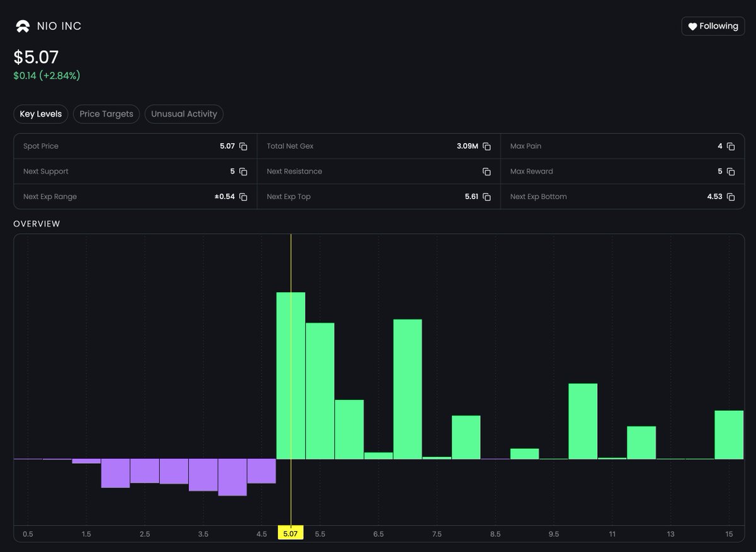The width and height of the screenshot is (756, 552).
Task: Copy the Max Pain value
Action: click(x=731, y=146)
